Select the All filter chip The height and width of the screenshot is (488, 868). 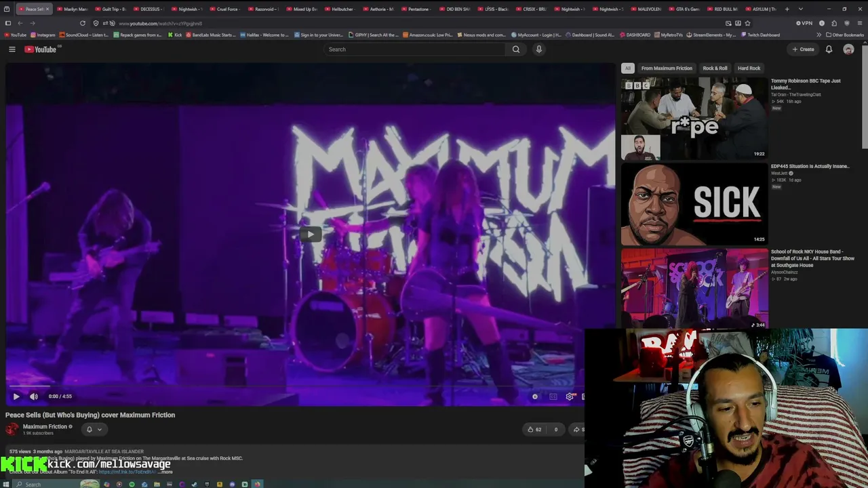[x=628, y=68]
